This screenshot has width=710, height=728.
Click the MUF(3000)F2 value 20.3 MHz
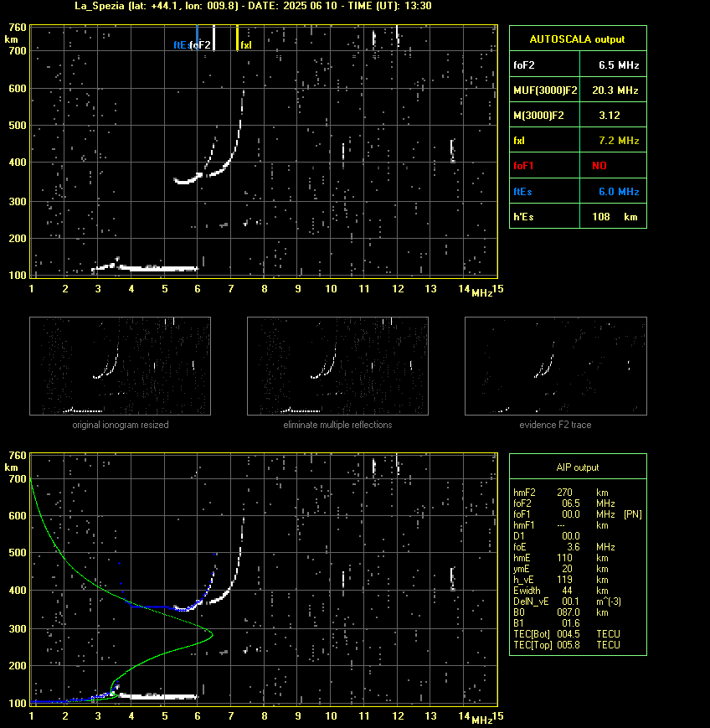tap(615, 90)
